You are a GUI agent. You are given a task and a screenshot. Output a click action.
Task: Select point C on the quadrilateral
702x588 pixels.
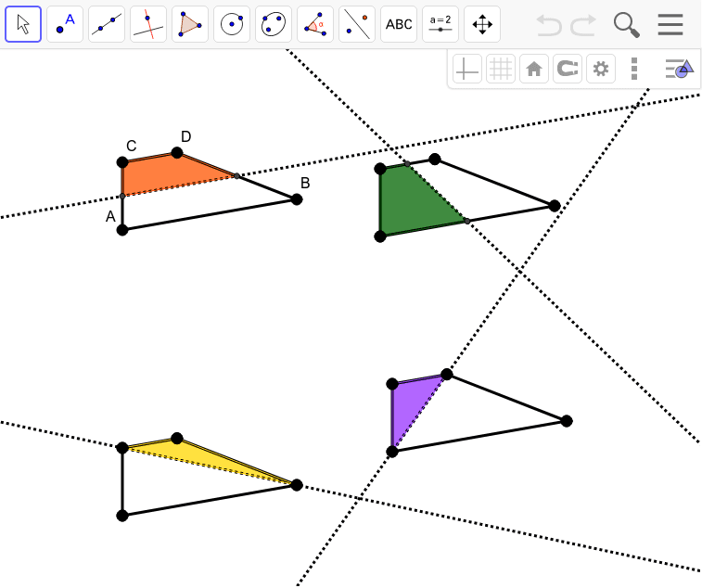click(x=122, y=162)
